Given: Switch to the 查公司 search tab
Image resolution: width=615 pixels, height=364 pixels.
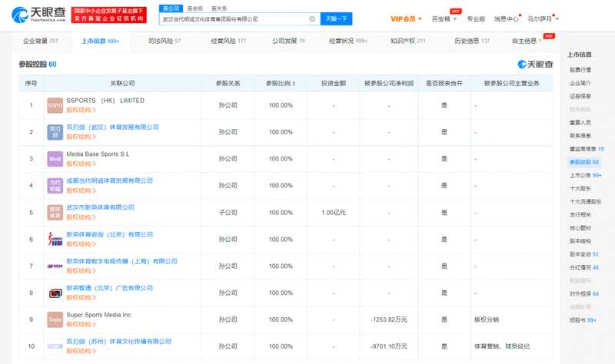Looking at the screenshot, I should tap(171, 8).
